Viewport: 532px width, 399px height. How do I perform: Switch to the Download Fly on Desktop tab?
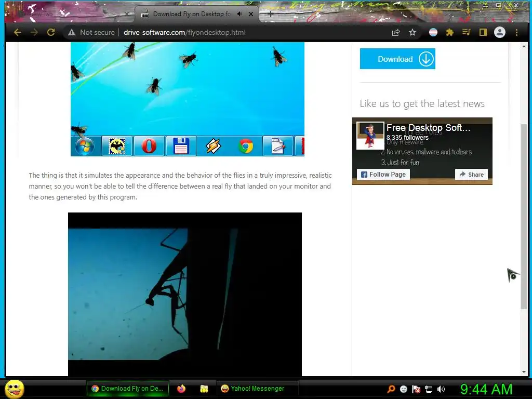pyautogui.click(x=191, y=14)
